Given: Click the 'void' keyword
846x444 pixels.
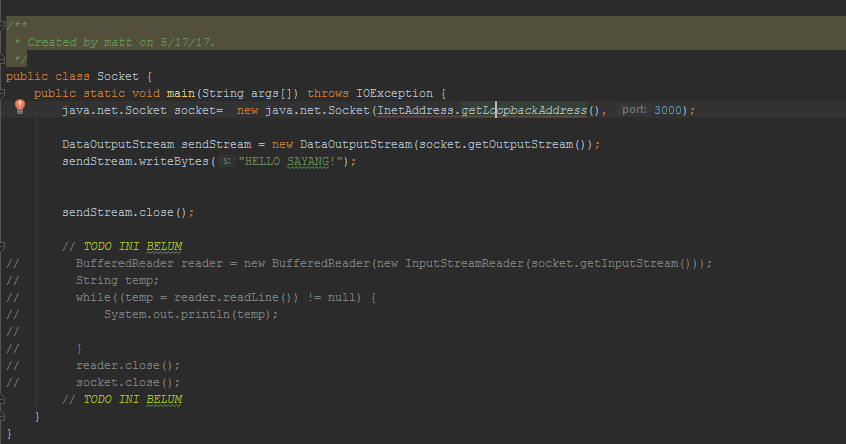Looking at the screenshot, I should 146,93.
